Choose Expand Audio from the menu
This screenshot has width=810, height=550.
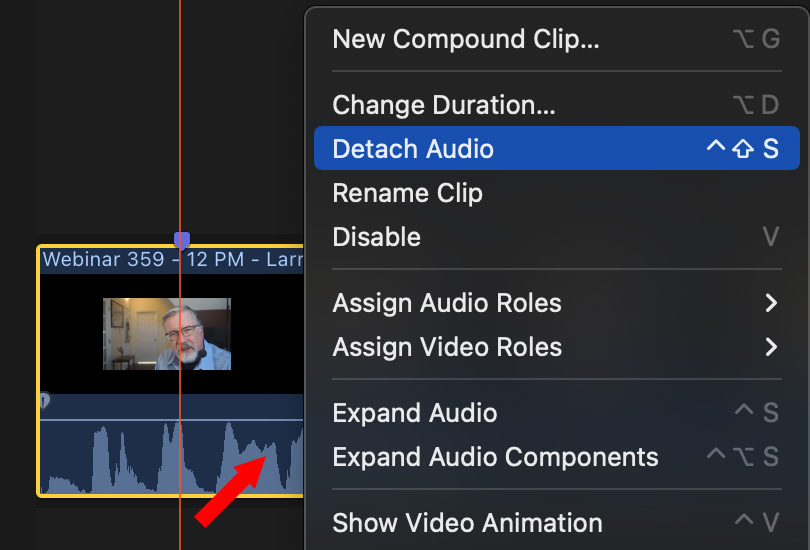coord(414,413)
